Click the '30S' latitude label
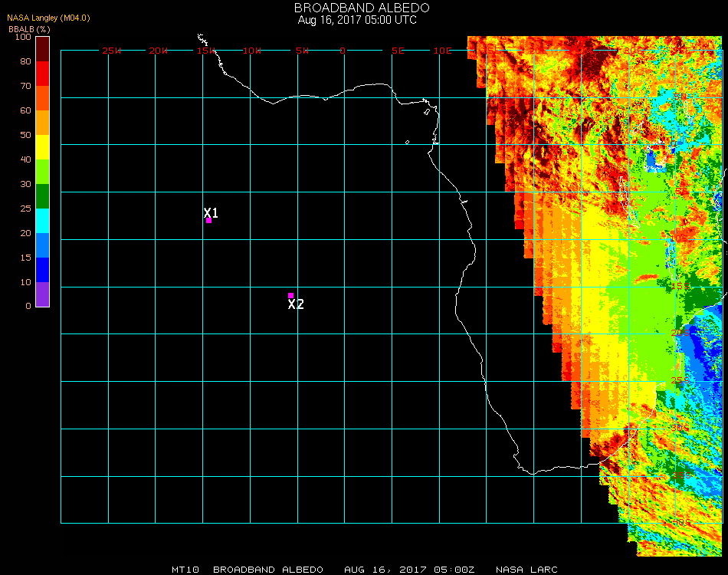728x575 pixels. coord(680,428)
